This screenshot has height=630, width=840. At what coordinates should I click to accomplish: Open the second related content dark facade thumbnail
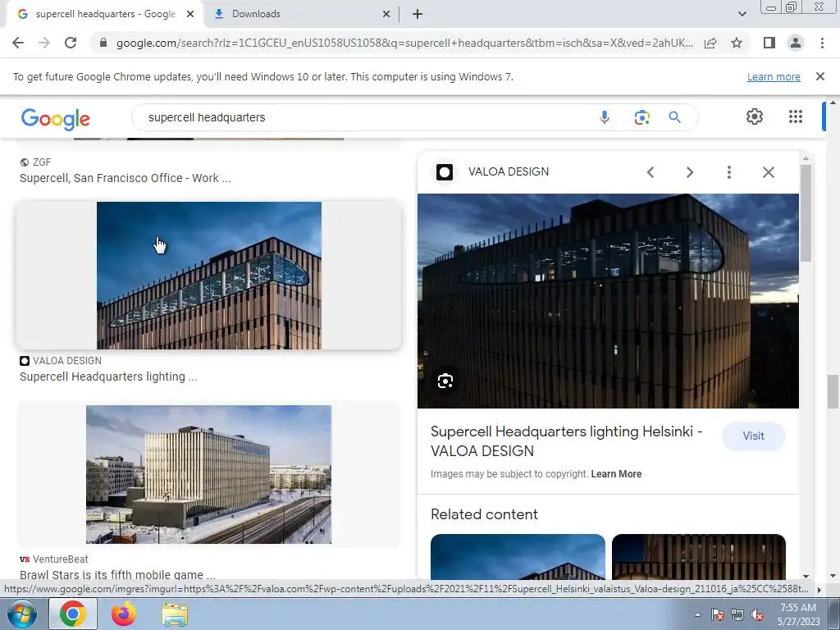[x=699, y=557]
